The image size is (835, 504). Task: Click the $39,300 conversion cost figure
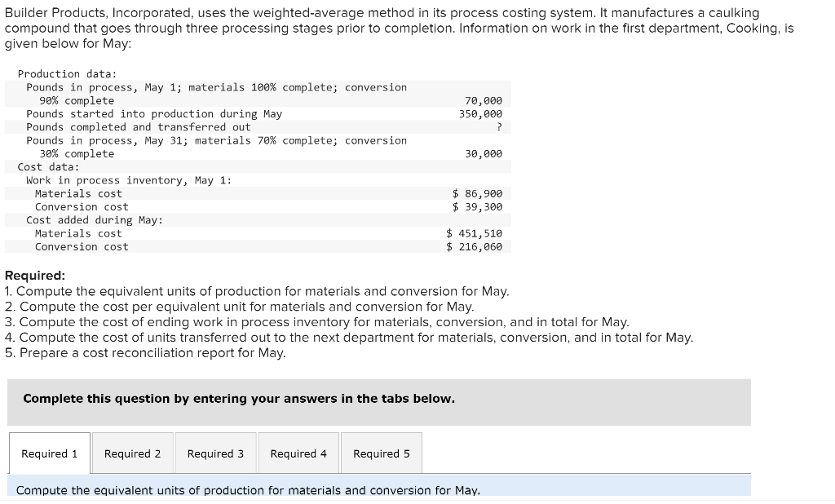478,206
